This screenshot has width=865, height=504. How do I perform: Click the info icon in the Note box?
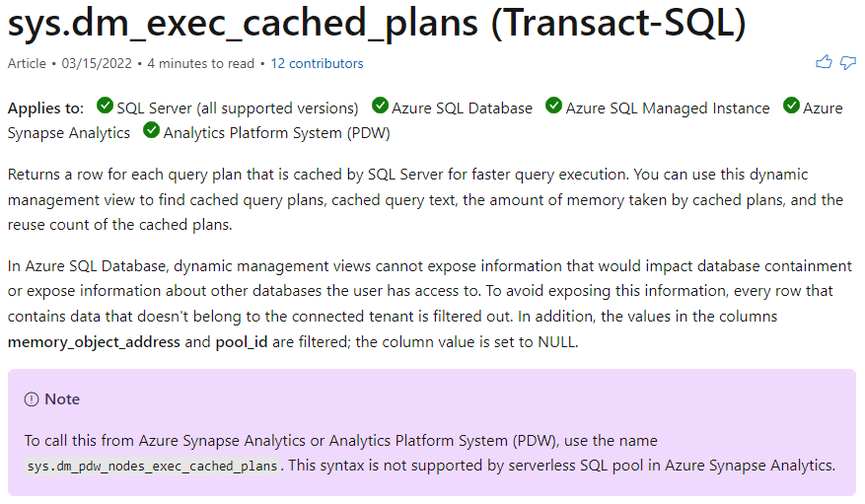(x=32, y=399)
